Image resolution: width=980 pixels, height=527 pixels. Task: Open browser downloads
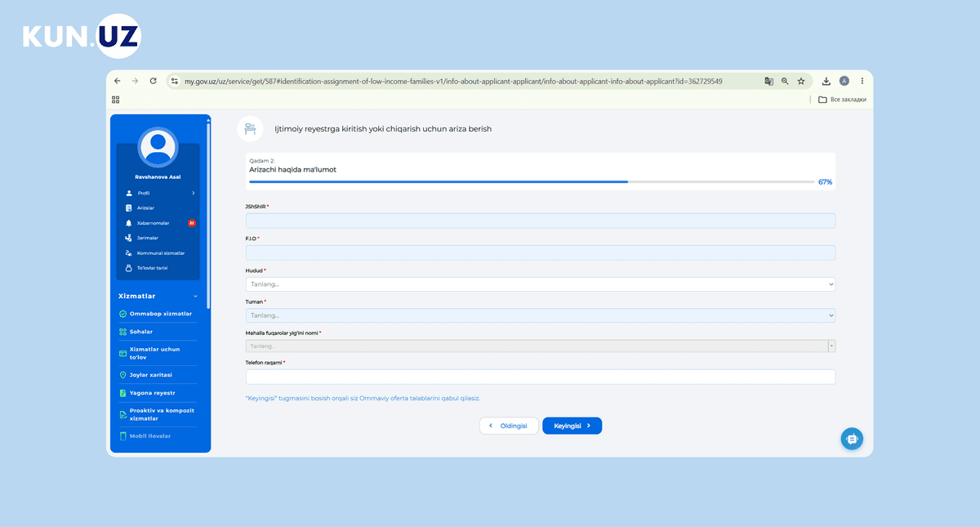826,82
